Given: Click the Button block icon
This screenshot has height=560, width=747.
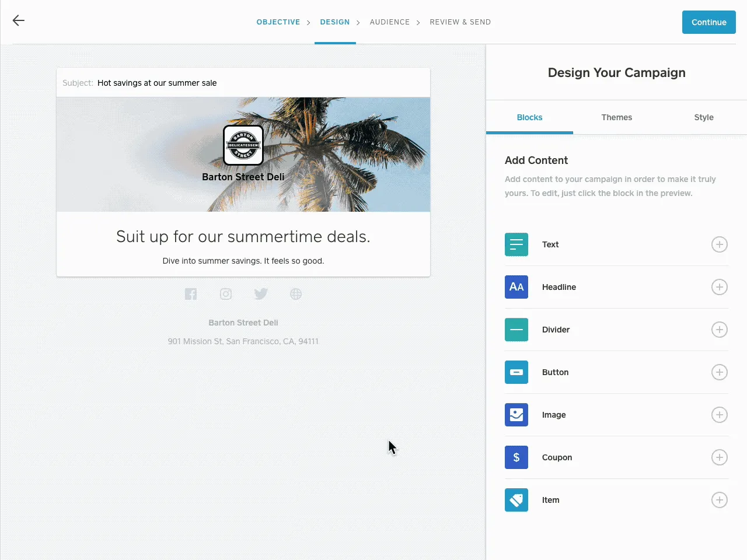Looking at the screenshot, I should [516, 372].
